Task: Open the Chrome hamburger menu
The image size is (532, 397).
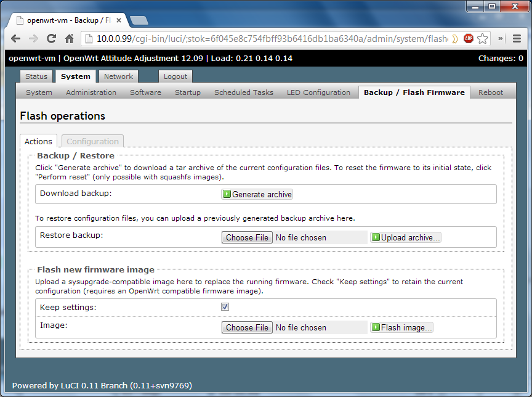Action: [517, 39]
